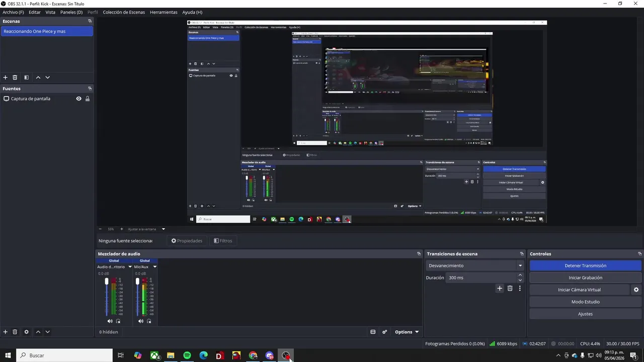Image resolution: width=644 pixels, height=362 pixels.
Task: Remove the scene transition with trash icon
Action: (510, 289)
